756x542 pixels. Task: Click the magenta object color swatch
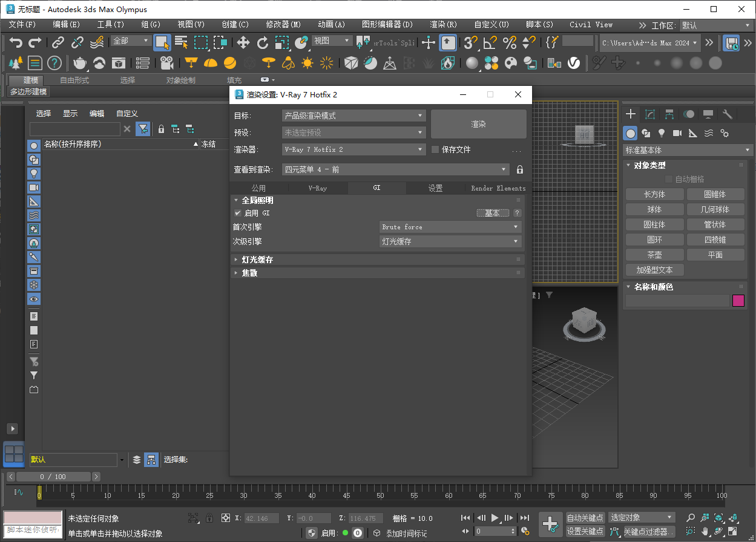[x=738, y=301]
